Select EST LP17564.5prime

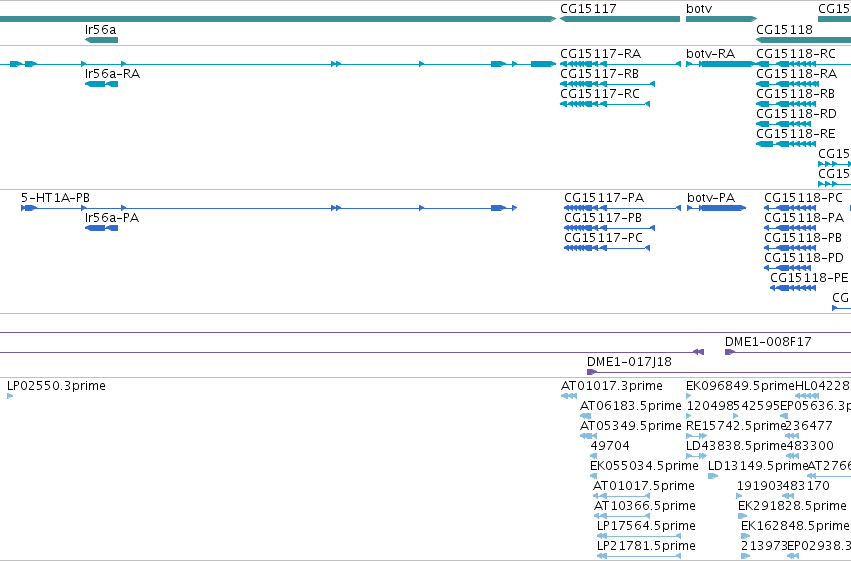(646, 526)
